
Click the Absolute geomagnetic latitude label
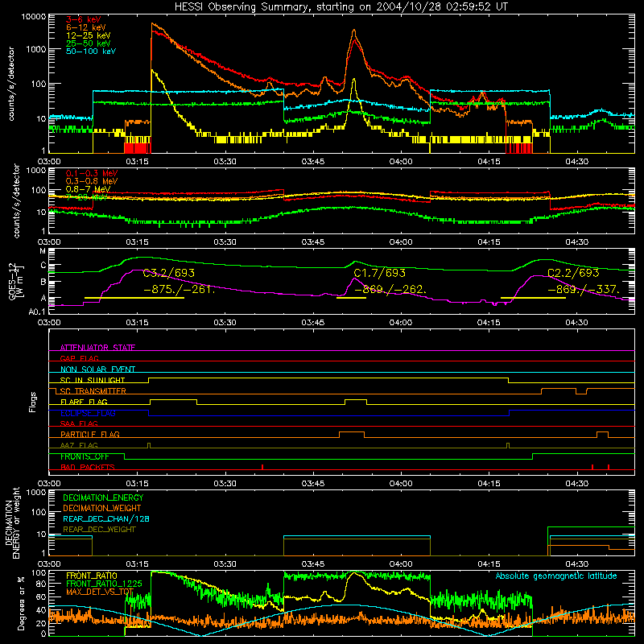tap(556, 576)
